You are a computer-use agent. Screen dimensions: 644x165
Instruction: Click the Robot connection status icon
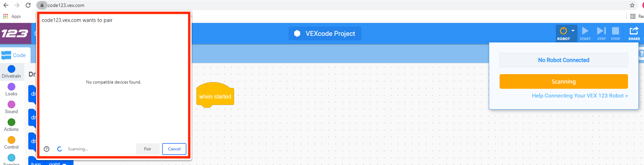click(563, 31)
